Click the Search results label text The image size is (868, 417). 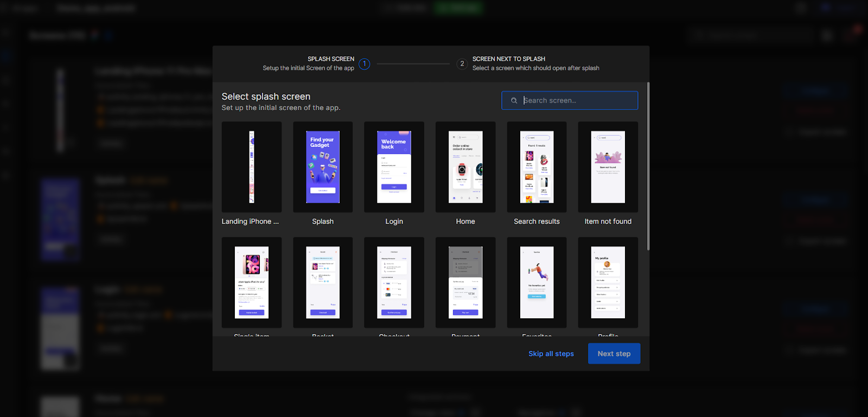coord(537,221)
